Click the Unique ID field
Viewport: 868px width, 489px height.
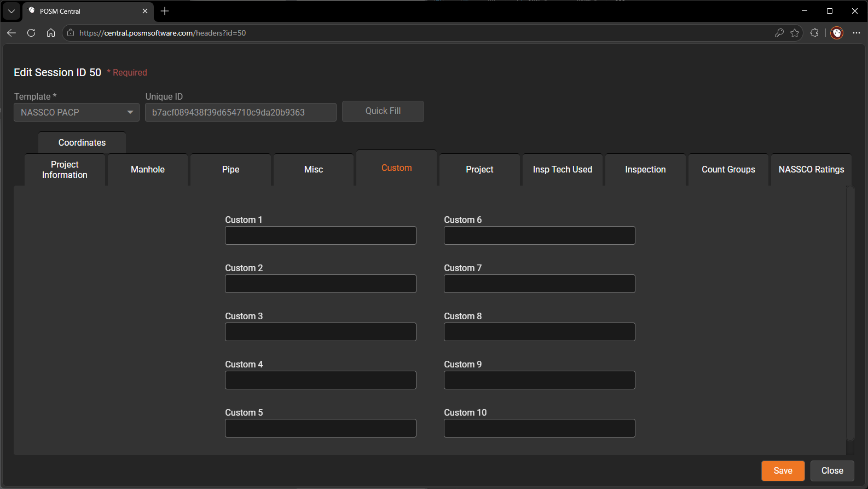[241, 112]
